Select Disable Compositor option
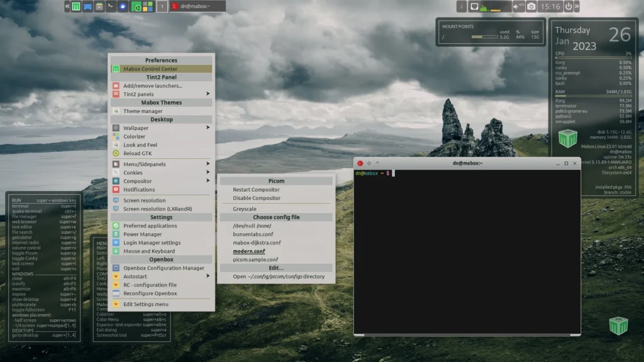This screenshot has height=362, width=644. click(276, 198)
